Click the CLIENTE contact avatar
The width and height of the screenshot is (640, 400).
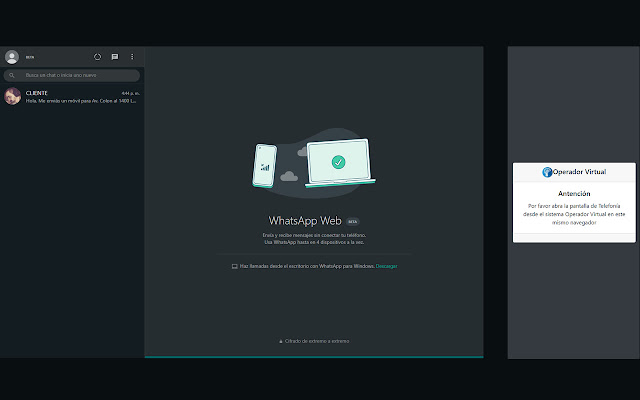13,96
